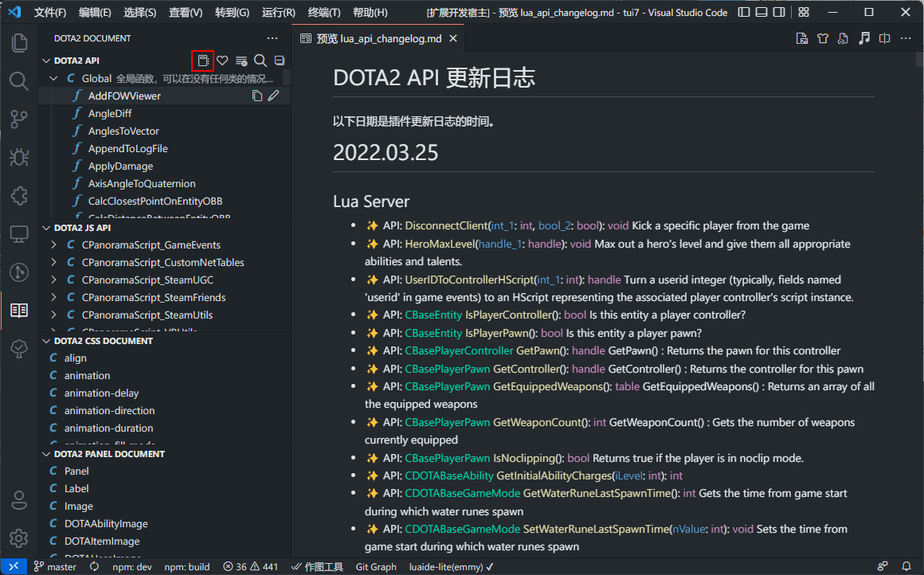Close the lua_api_changelog.md preview tab
The height and width of the screenshot is (575, 924).
(x=453, y=38)
